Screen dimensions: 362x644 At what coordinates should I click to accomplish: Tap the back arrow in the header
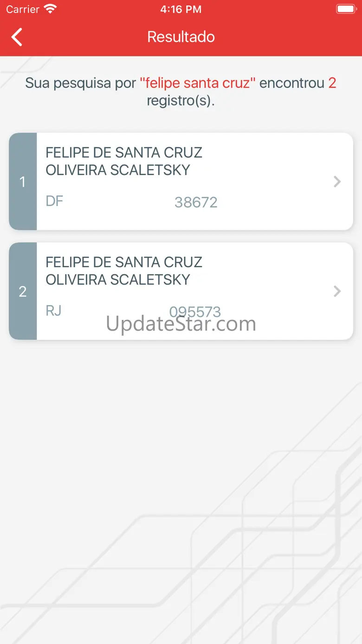pos(17,37)
